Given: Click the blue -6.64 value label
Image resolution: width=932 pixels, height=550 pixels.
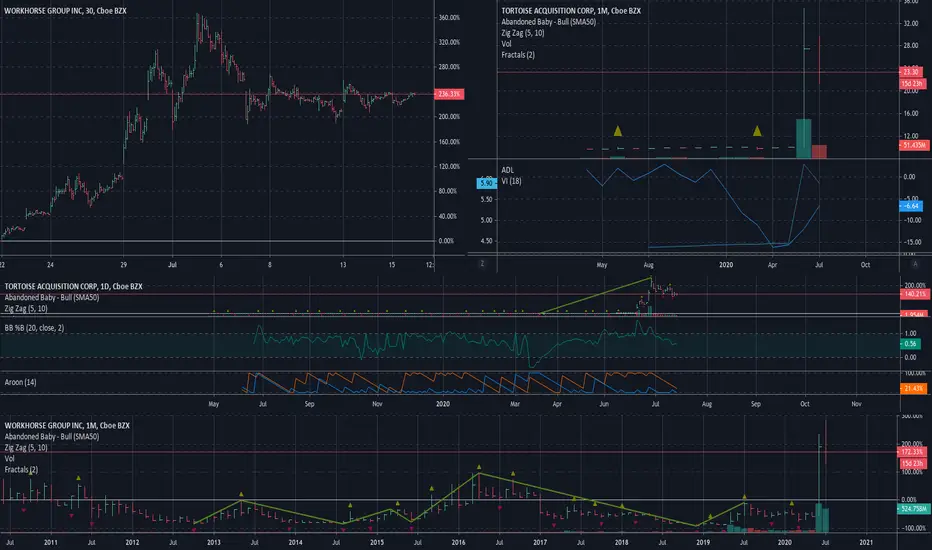Looking at the screenshot, I should (x=911, y=206).
